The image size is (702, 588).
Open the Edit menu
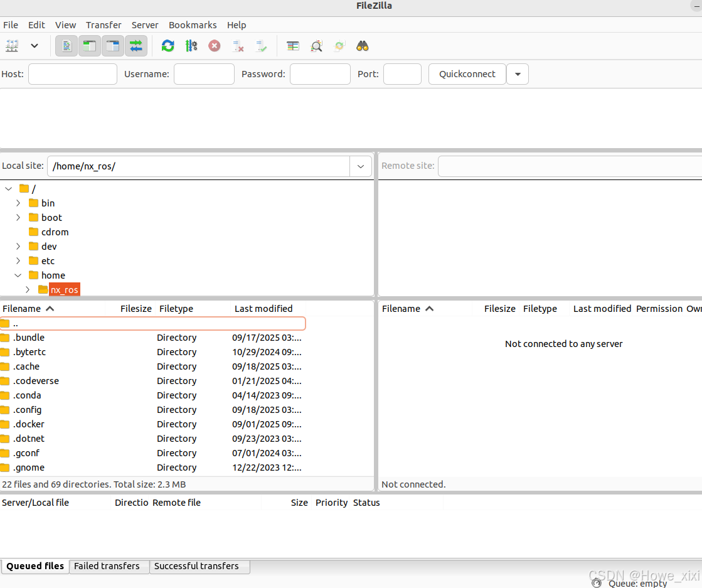click(36, 25)
